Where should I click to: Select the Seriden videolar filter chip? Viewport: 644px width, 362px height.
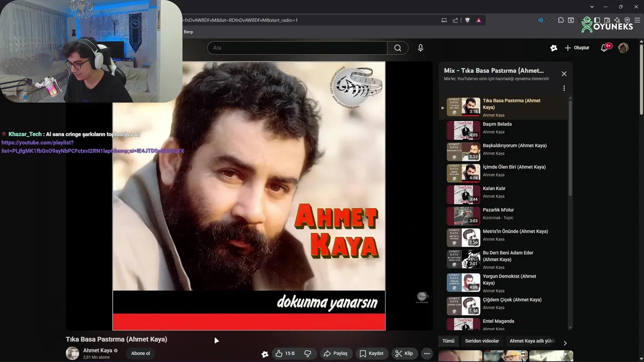point(482,341)
